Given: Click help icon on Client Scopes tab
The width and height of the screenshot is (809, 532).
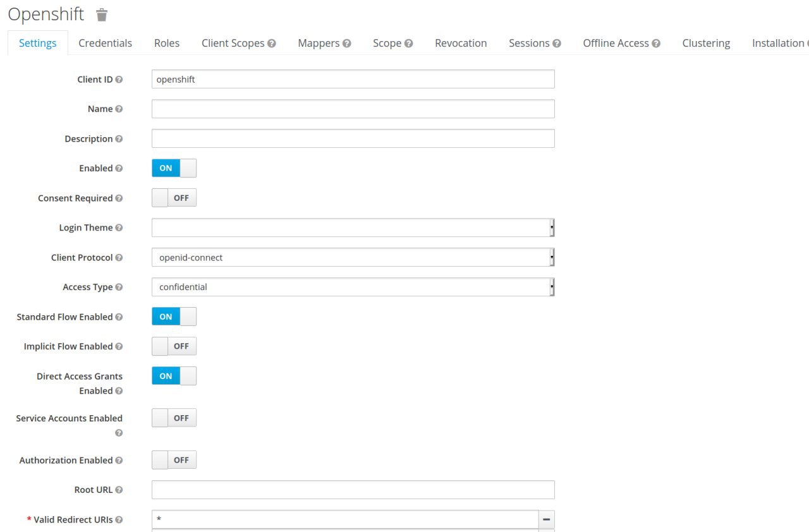Looking at the screenshot, I should [272, 44].
